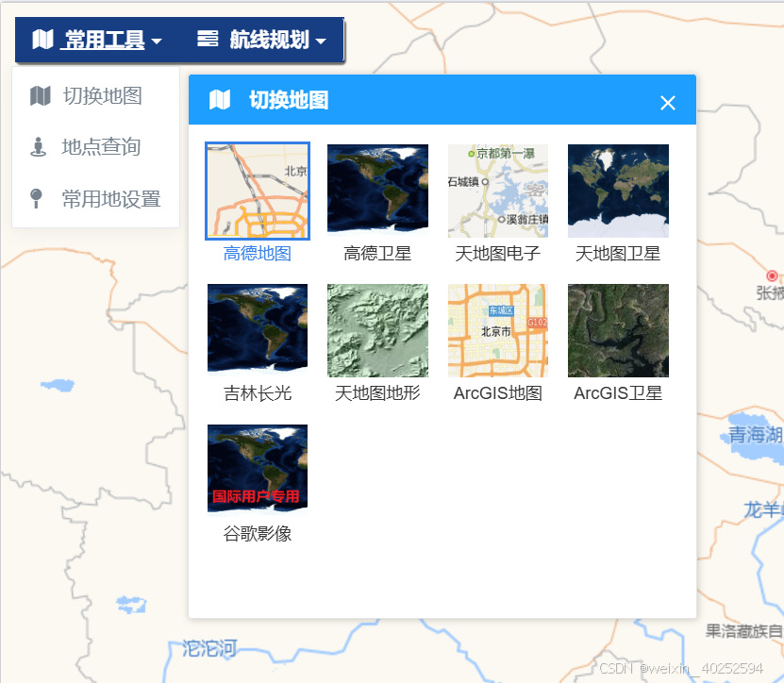
Task: Click the 吉林长光 label text
Action: pyautogui.click(x=258, y=393)
